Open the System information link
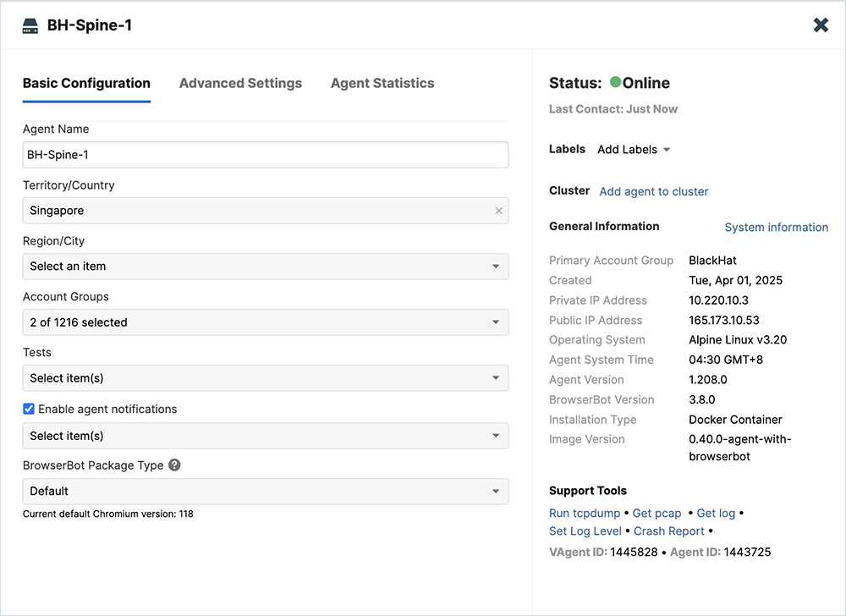 [x=776, y=227]
